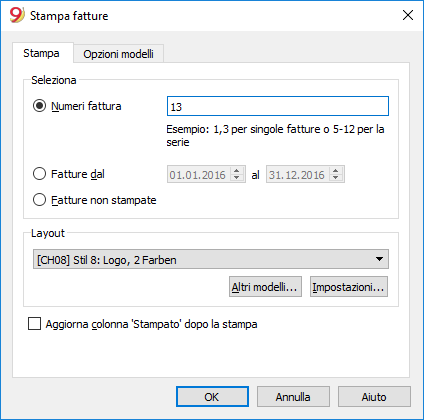
Task: Click Annulla to cancel
Action: [x=293, y=397]
